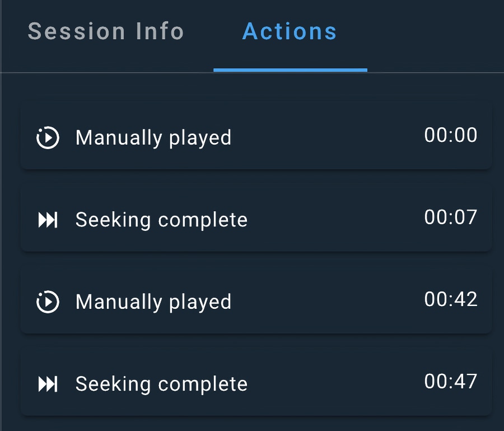Viewport: 504px width, 431px height.
Task: Open the Actions tab
Action: click(x=289, y=32)
